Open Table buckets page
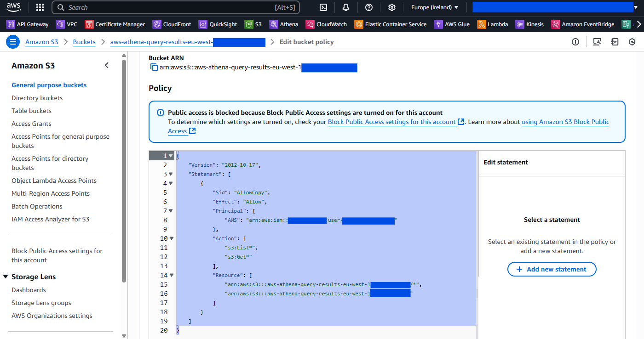644x339 pixels. coord(32,111)
